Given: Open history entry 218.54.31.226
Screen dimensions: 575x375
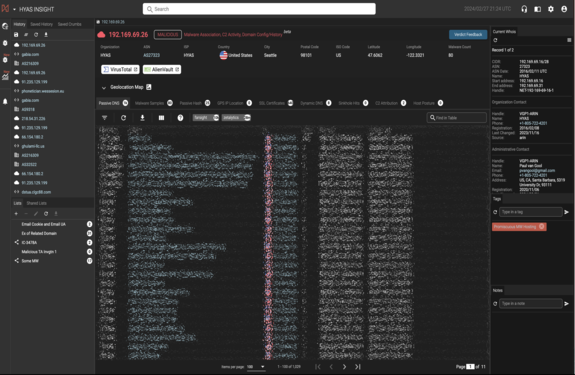Looking at the screenshot, I should point(34,118).
